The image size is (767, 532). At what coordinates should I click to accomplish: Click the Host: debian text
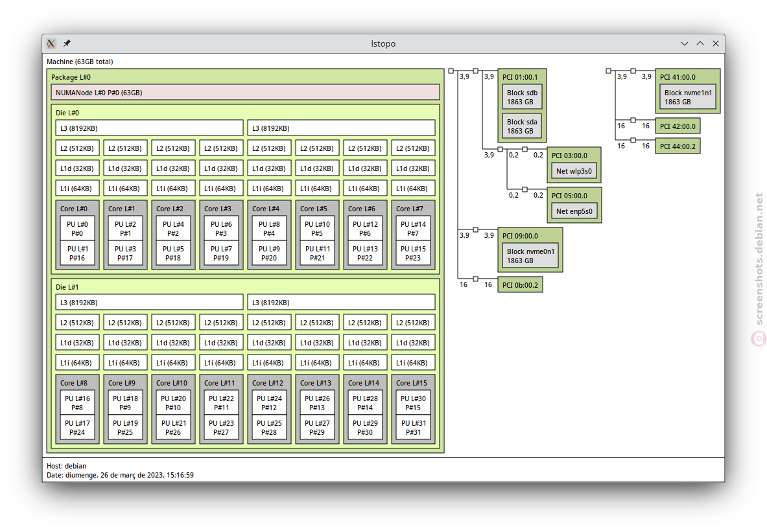point(67,466)
